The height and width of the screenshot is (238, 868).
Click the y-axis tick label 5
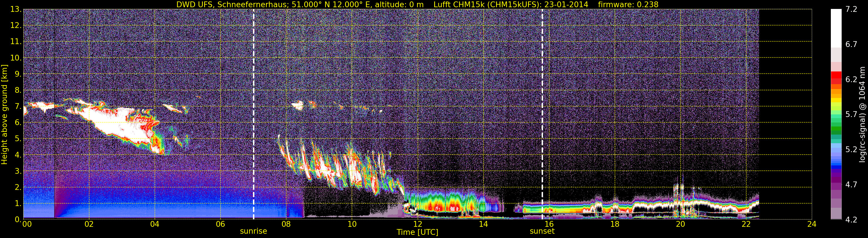tap(18, 139)
